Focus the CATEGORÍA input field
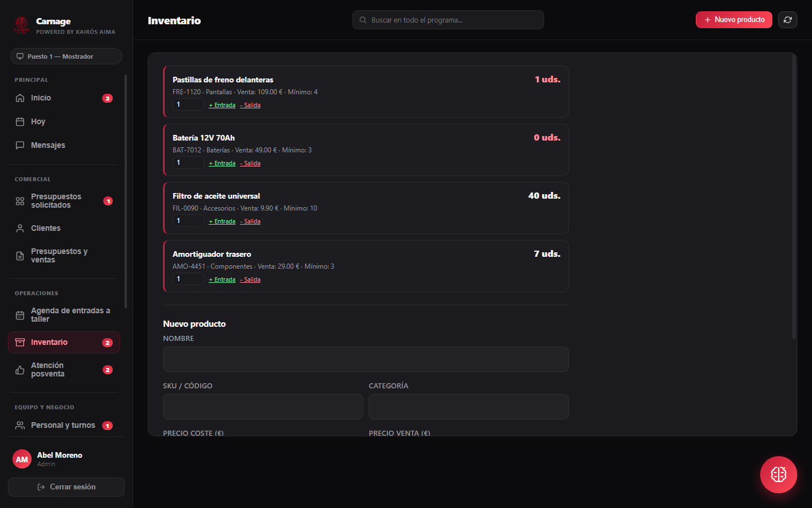Image resolution: width=812 pixels, height=508 pixels. point(469,406)
